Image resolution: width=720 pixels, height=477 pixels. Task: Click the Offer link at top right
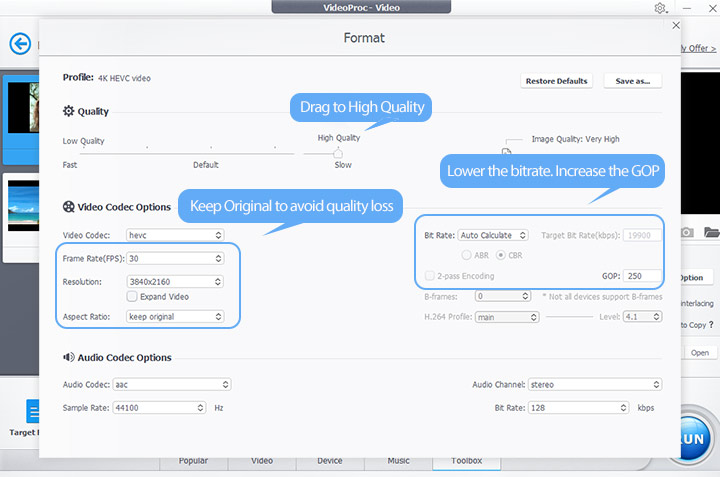tap(698, 48)
